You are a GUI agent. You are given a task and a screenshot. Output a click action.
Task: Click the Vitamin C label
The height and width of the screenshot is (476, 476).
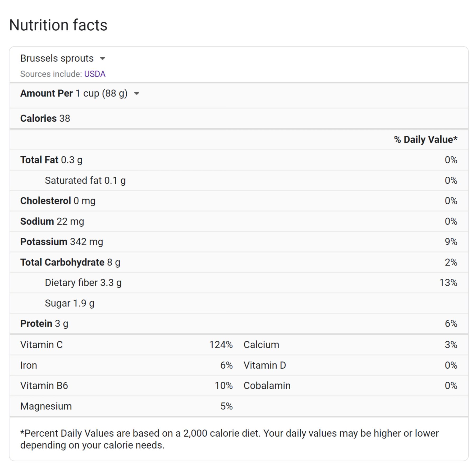click(42, 345)
